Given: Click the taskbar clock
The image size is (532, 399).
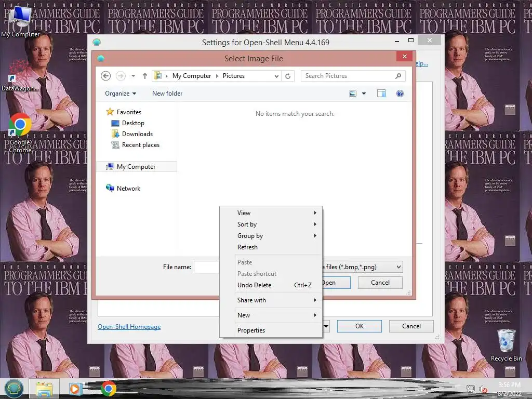Looking at the screenshot, I should [509, 390].
